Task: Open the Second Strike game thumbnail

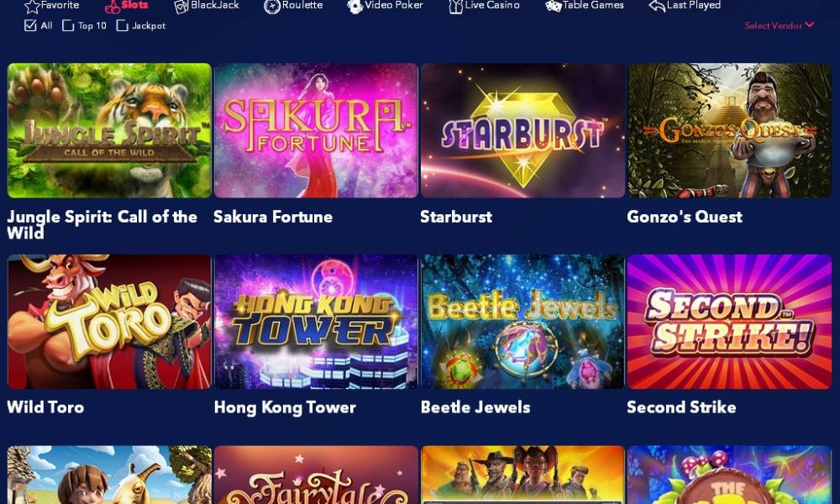Action: click(729, 322)
